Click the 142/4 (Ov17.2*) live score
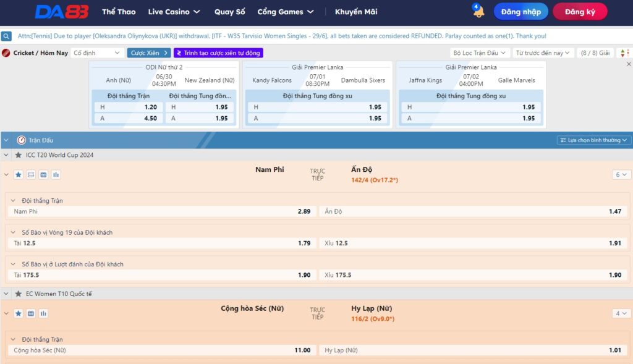Viewport: 633px width, 364px height. coord(374,180)
